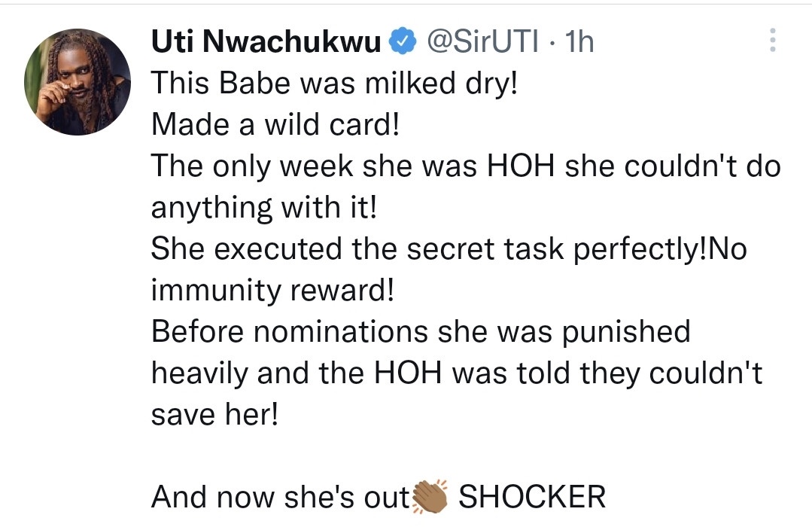Open the three-dot more options menu
812x527 pixels.
coord(771,41)
